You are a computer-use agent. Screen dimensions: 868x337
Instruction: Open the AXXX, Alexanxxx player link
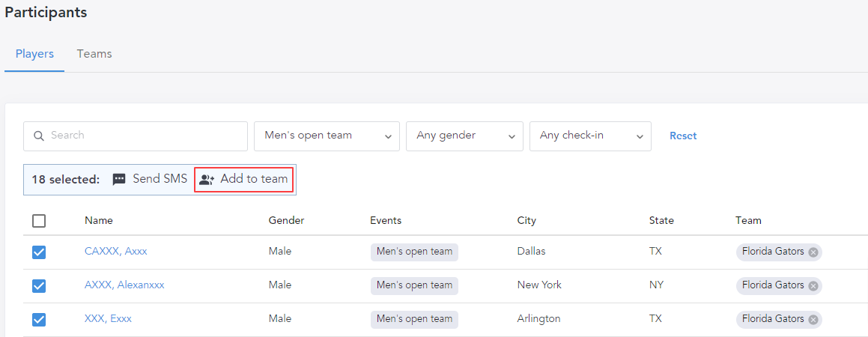[x=124, y=285]
